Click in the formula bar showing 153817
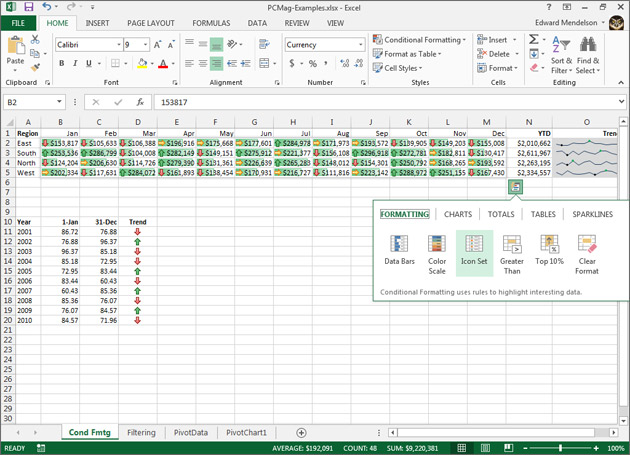 pyautogui.click(x=386, y=102)
